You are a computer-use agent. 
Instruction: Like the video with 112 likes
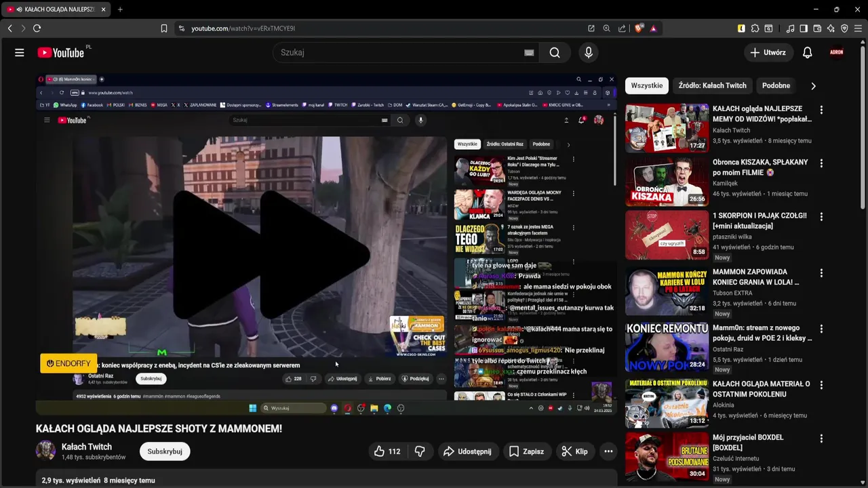pyautogui.click(x=387, y=451)
